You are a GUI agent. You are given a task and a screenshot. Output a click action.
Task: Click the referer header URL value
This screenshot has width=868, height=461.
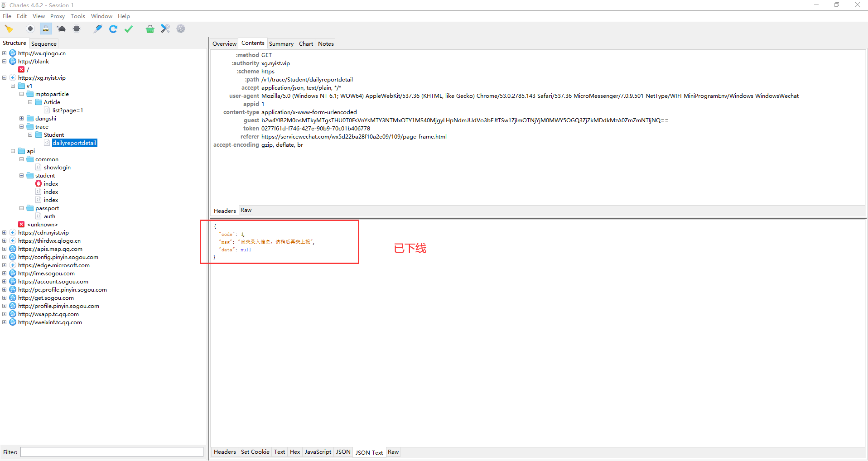[x=354, y=137]
